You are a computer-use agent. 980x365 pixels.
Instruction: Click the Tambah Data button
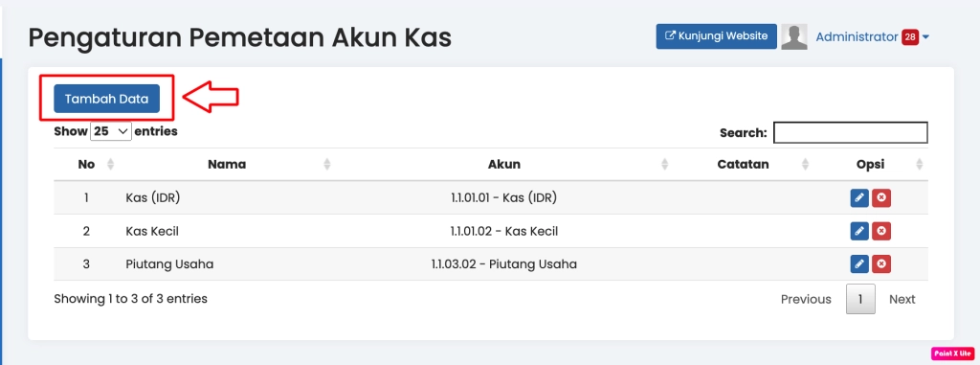click(x=107, y=99)
